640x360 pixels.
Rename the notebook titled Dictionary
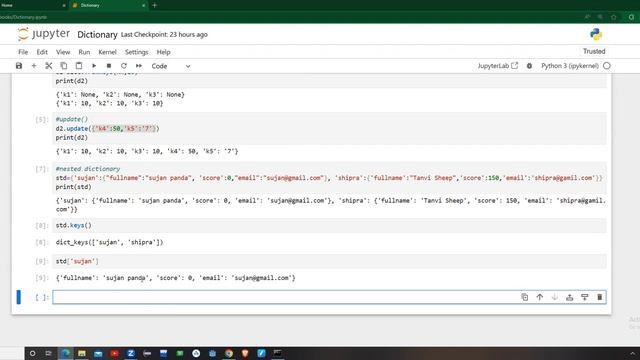point(97,35)
